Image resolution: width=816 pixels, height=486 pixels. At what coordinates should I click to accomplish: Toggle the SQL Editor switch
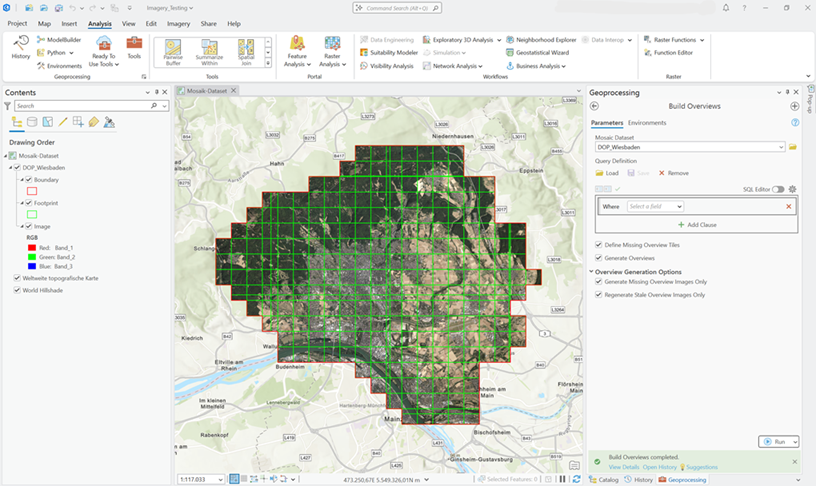tap(778, 189)
